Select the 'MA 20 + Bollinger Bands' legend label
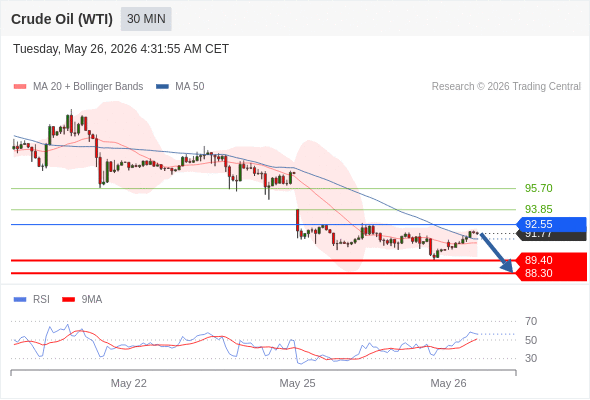Image resolution: width=590 pixels, height=400 pixels. (x=88, y=87)
